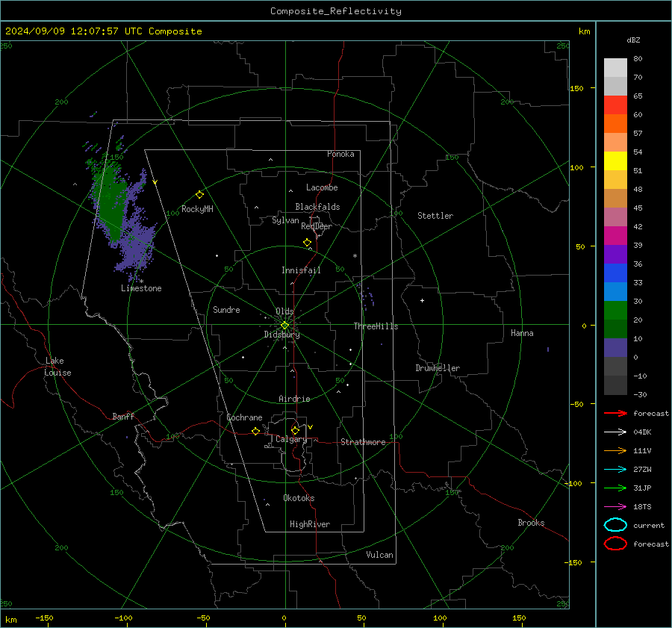Image resolution: width=672 pixels, height=628 pixels.
Task: Select the Blackfalds label
Action: point(317,207)
